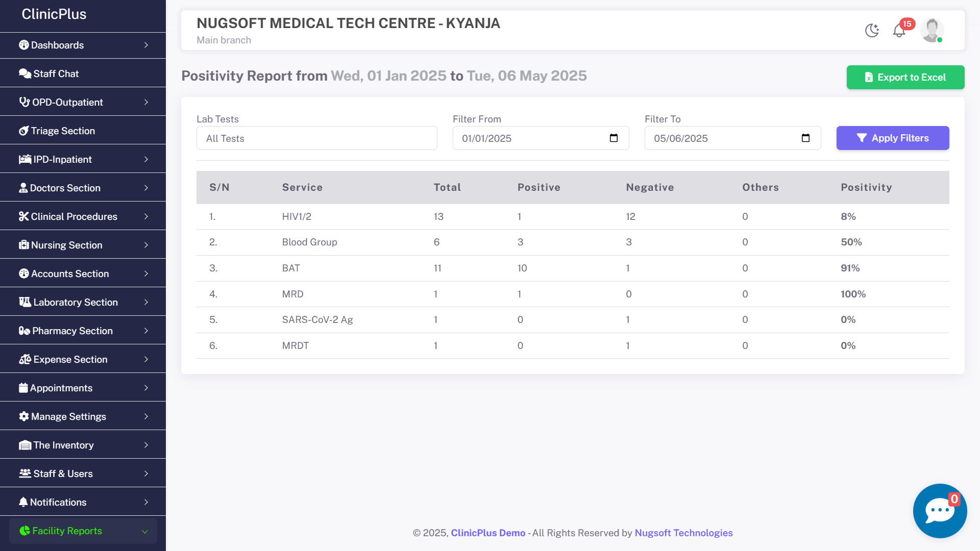The width and height of the screenshot is (980, 551).
Task: Click the Laboratory Section flask icon
Action: tap(25, 302)
